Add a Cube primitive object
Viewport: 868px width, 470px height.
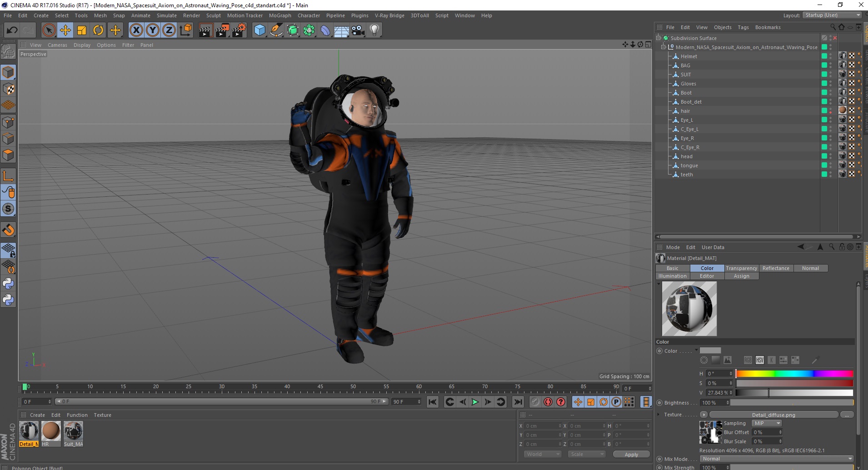259,30
